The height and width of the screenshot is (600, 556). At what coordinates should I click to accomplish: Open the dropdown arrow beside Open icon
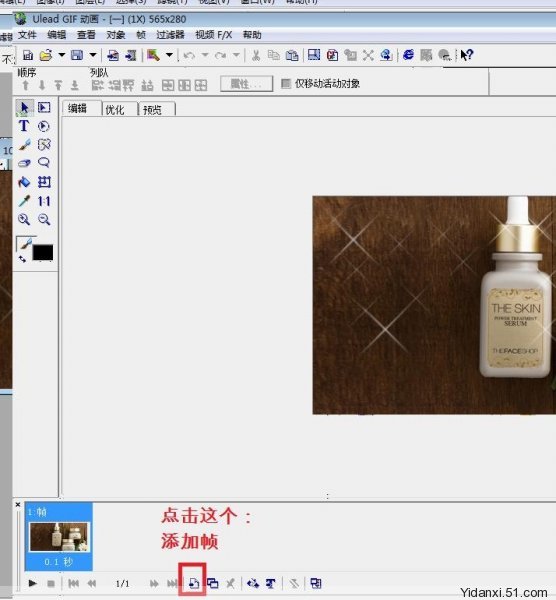(62, 55)
